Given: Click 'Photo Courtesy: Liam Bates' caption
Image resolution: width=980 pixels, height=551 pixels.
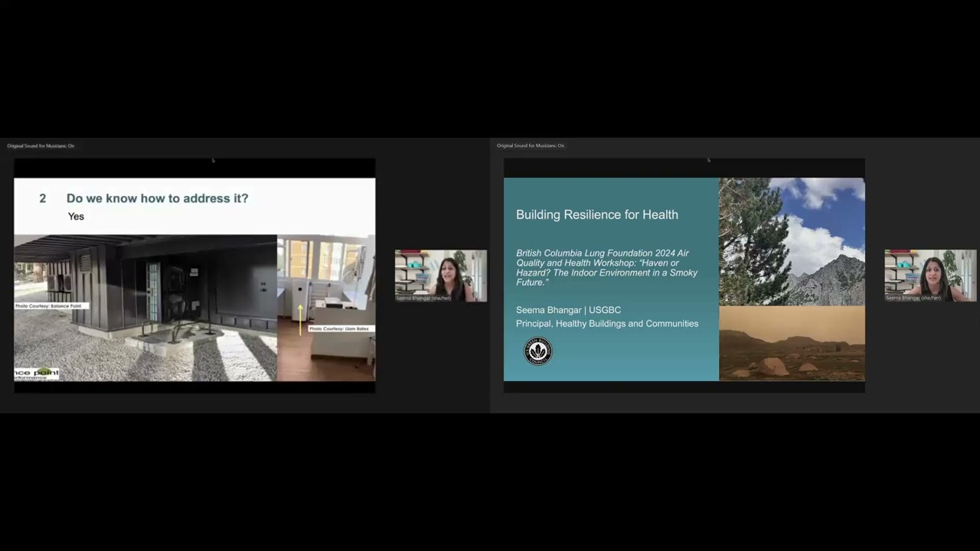Looking at the screenshot, I should [341, 328].
